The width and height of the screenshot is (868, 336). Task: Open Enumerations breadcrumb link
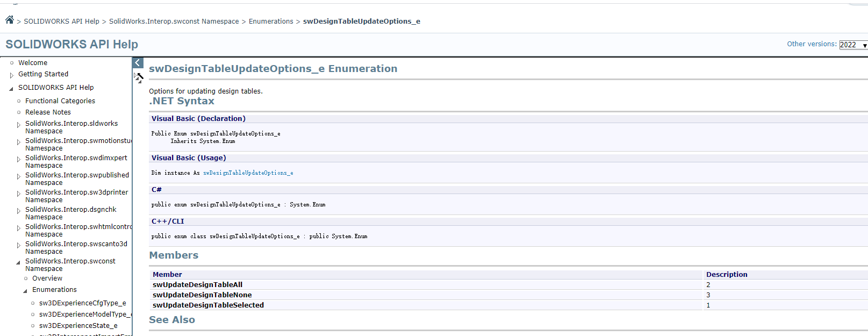271,22
